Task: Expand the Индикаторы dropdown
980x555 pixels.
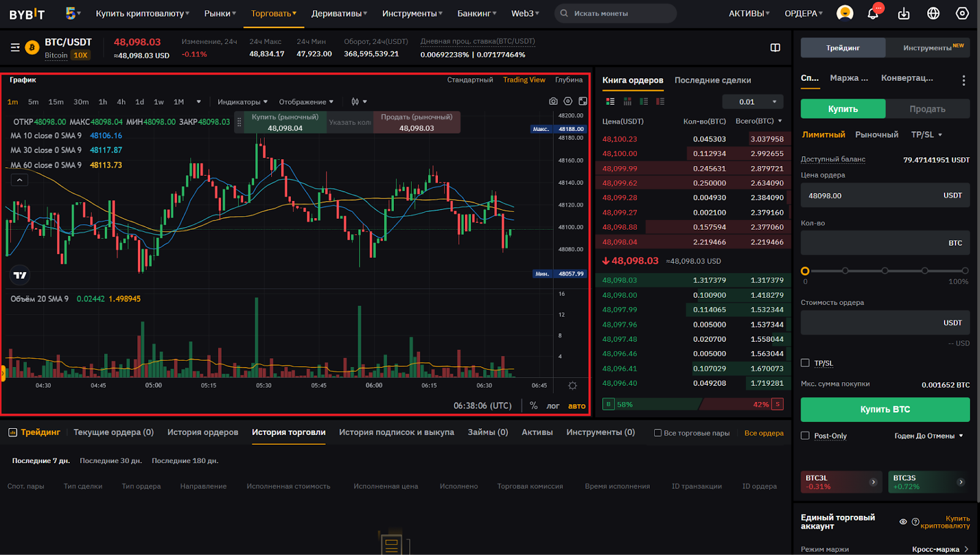Action: [243, 102]
